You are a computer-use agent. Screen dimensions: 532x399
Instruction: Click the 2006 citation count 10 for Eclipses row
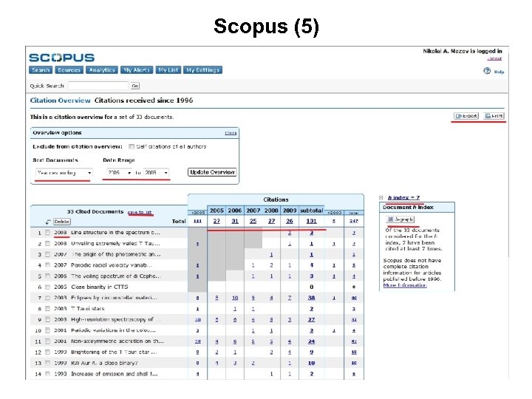tap(235, 298)
